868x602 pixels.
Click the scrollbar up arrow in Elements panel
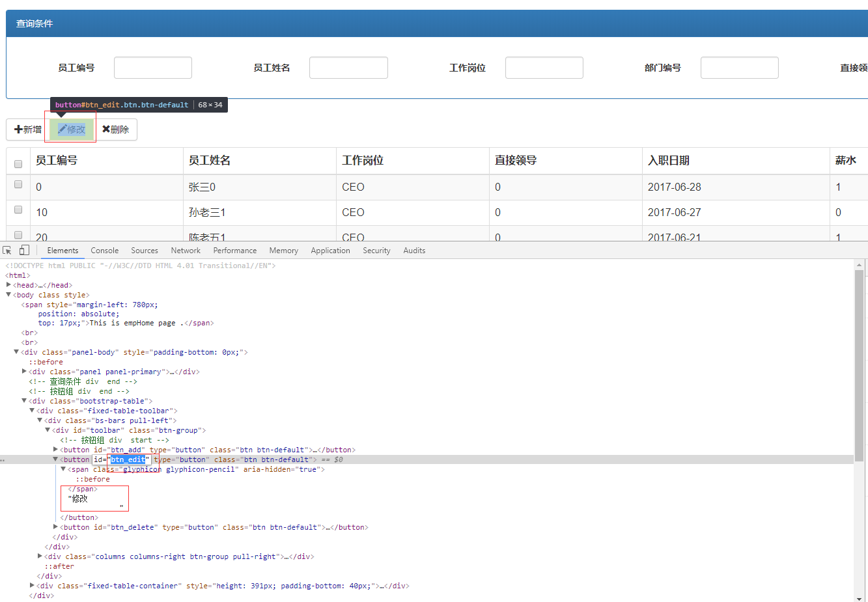click(x=859, y=266)
